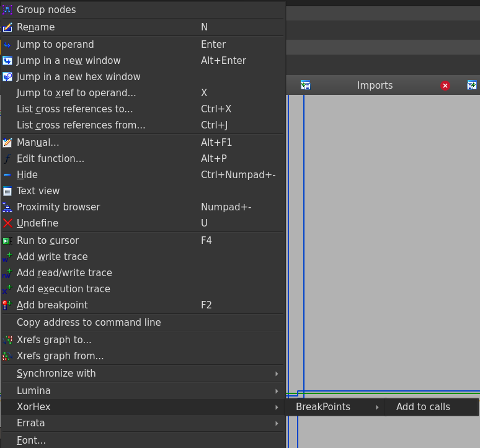Choose Jump to xref to operand
This screenshot has height=448, width=480.
pyautogui.click(x=143, y=93)
